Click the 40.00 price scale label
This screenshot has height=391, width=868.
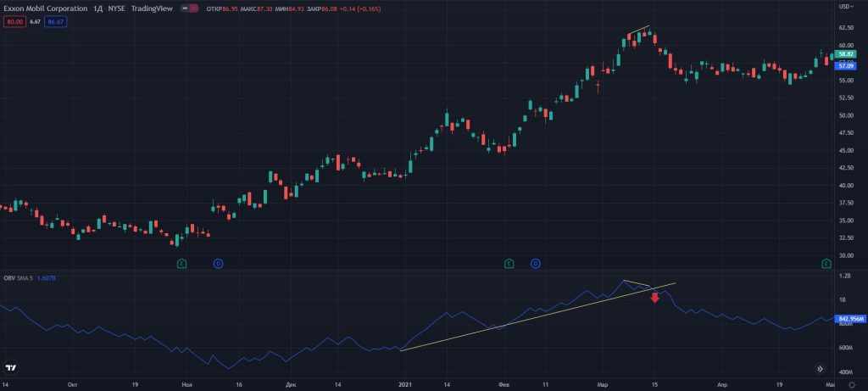(845, 186)
